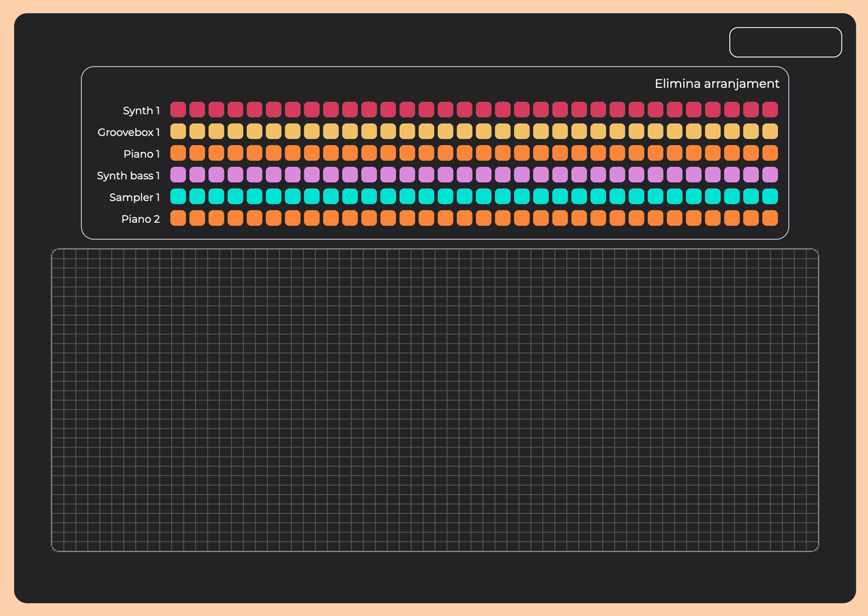This screenshot has height=616, width=868.
Task: Select the Sampler 1 track label
Action: click(134, 197)
